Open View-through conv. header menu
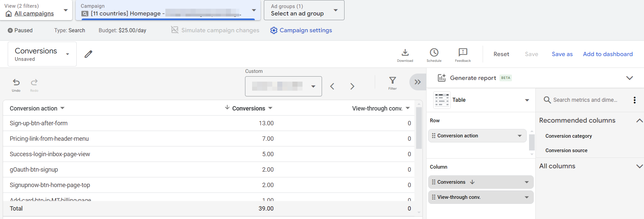 [x=408, y=108]
